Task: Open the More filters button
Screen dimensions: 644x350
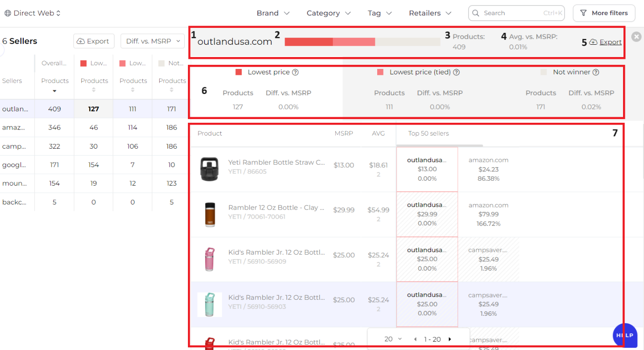Action: (603, 13)
